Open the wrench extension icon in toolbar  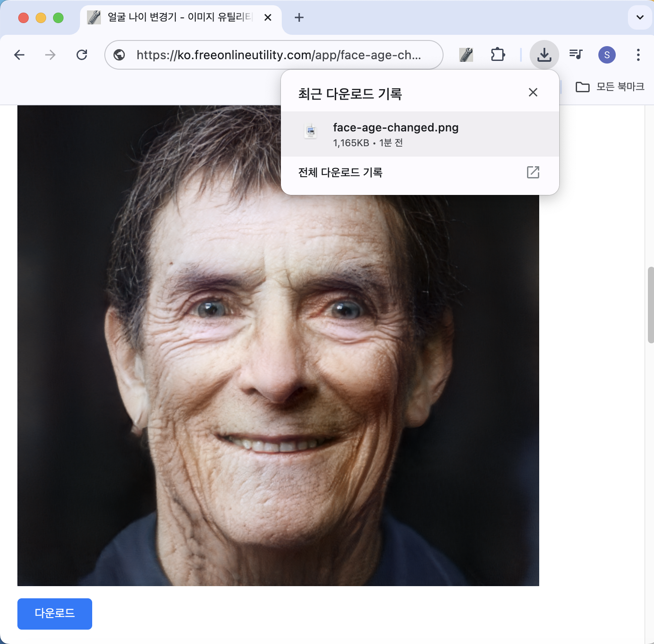466,55
